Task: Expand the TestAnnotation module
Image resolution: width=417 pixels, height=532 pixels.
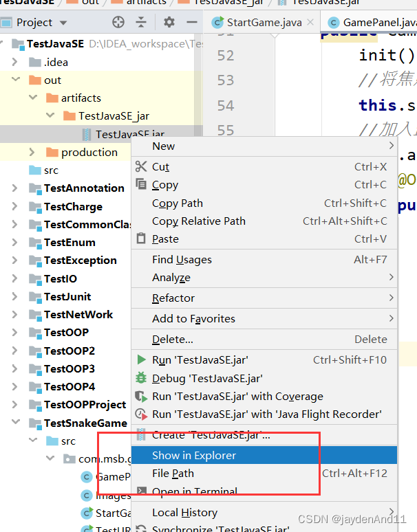Action: tap(14, 188)
